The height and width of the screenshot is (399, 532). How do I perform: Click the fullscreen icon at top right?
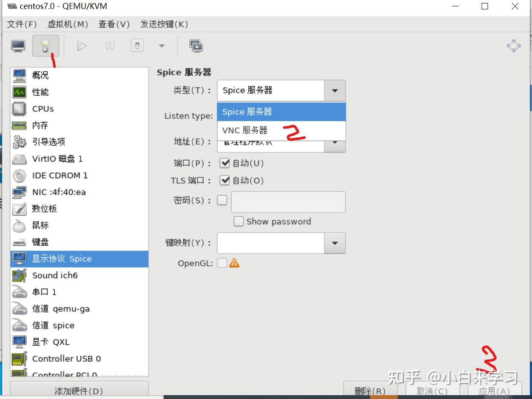(x=513, y=46)
